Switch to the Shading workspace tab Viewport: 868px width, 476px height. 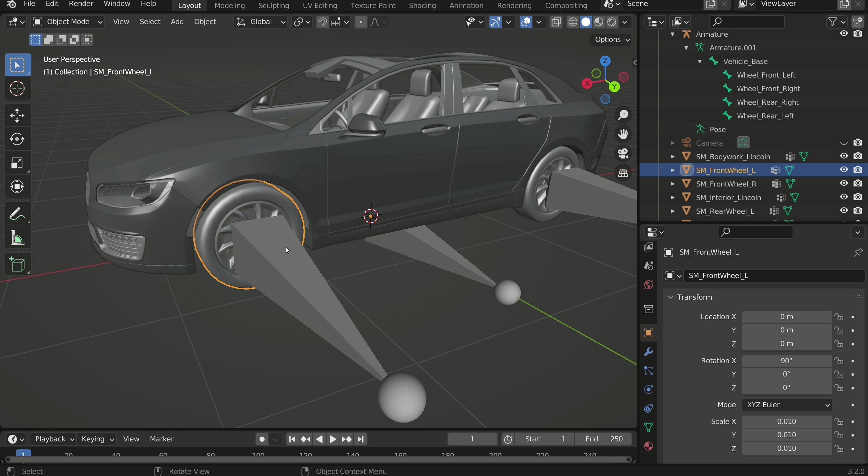click(x=422, y=5)
